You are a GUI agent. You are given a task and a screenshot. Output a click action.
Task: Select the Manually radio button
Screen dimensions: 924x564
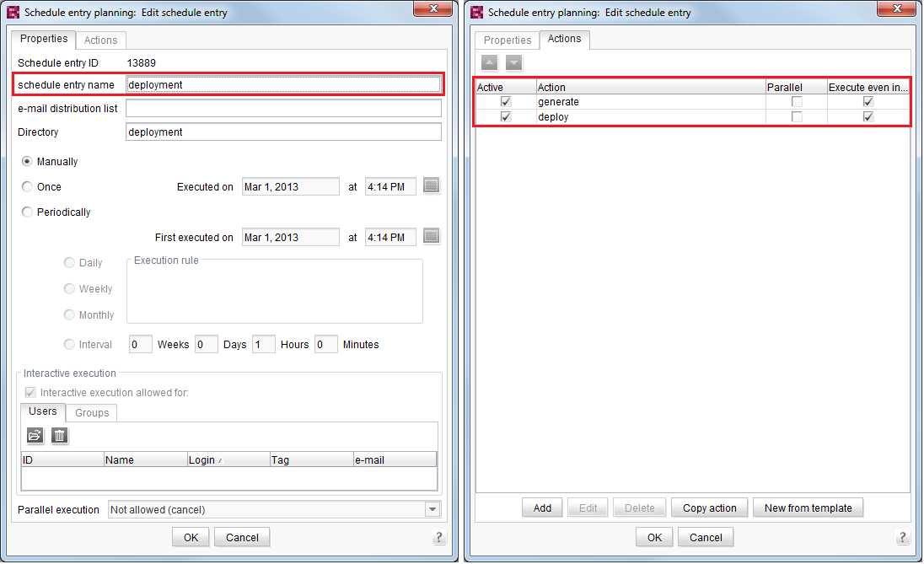coord(27,161)
